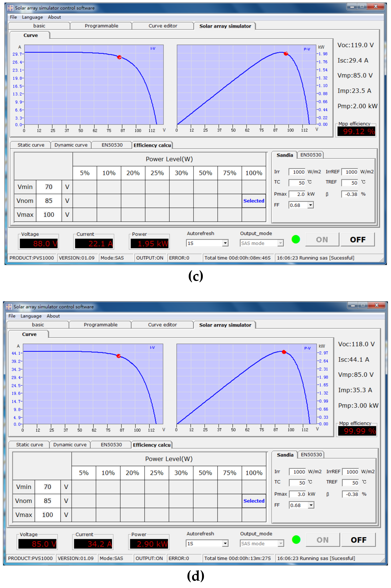Click Current readout 22.1 A
This screenshot has height=588, width=391.
[x=94, y=243]
